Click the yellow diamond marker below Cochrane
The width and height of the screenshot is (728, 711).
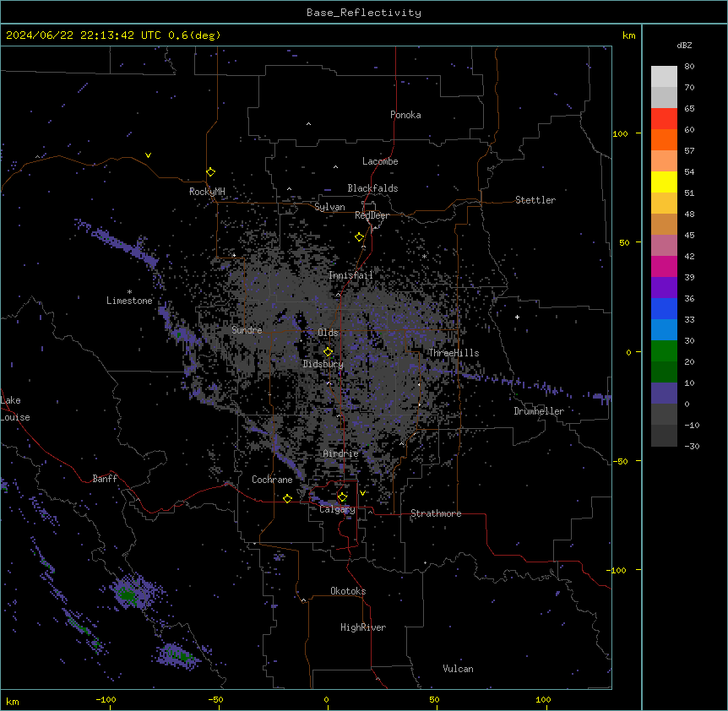287,498
